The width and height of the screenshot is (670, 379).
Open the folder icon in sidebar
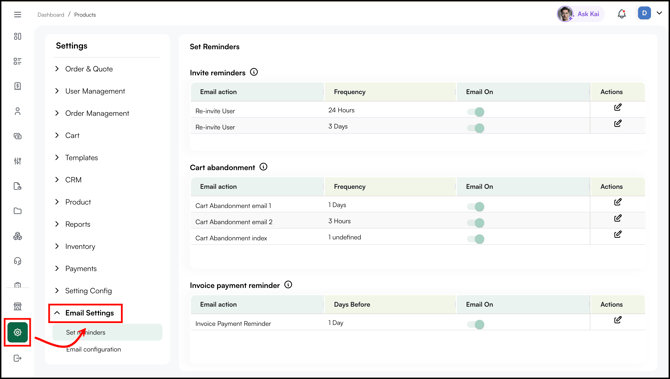pos(18,211)
